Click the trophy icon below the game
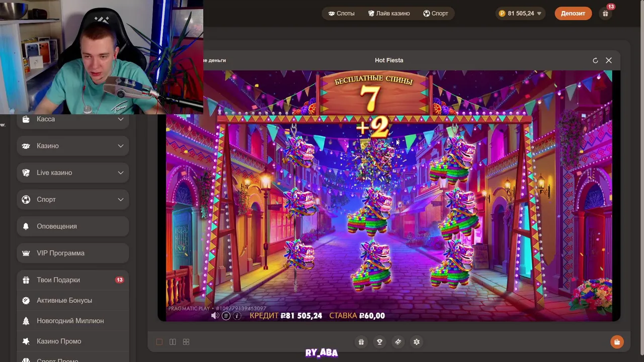 tap(379, 342)
